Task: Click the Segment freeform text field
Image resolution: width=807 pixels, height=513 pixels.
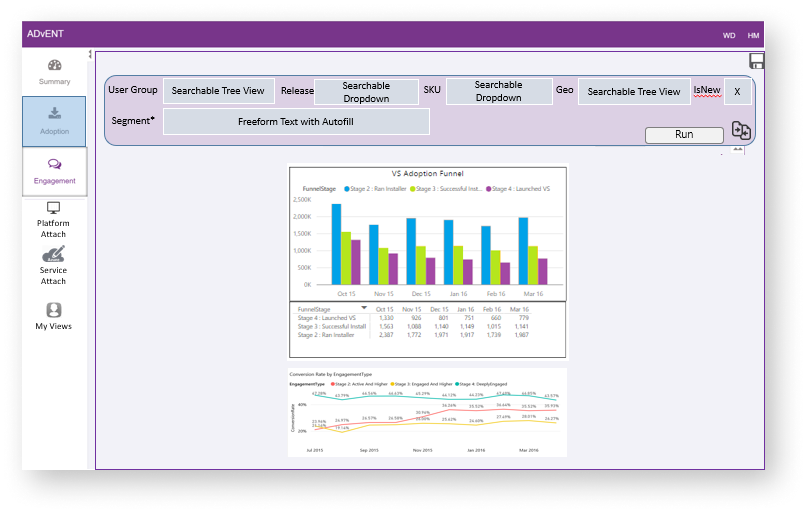Action: click(296, 121)
